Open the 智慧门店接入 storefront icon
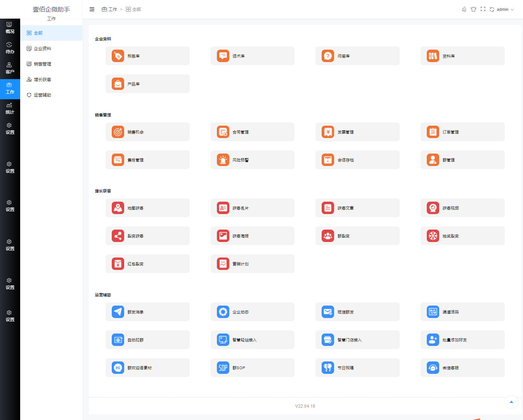 tap(328, 340)
